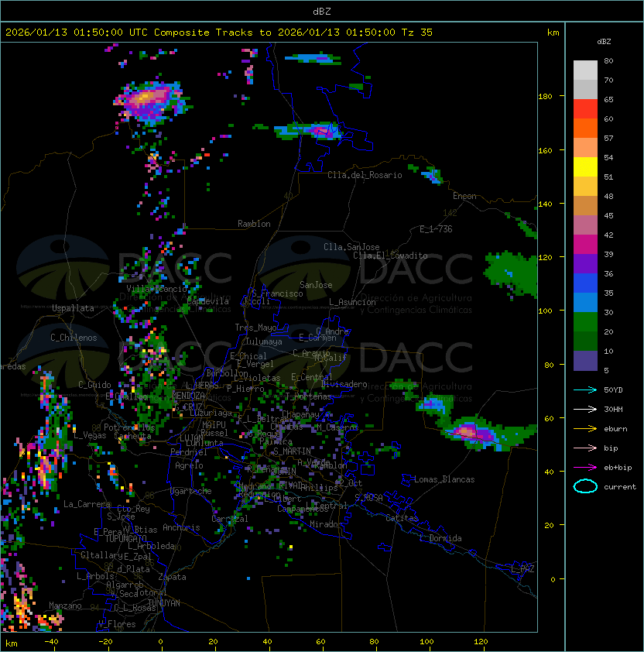Select the magenta swatch below 42 dBZ
This screenshot has height=652, width=644.
[x=585, y=244]
